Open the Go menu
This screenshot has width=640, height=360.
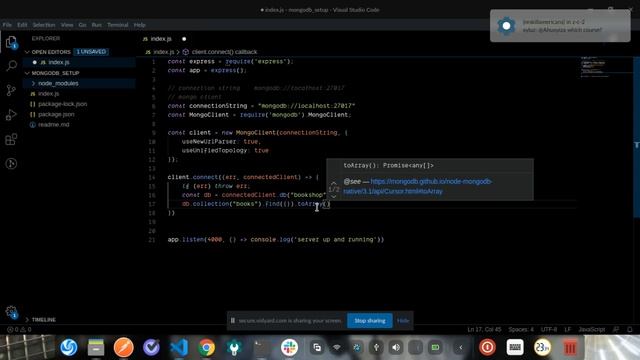[82, 25]
